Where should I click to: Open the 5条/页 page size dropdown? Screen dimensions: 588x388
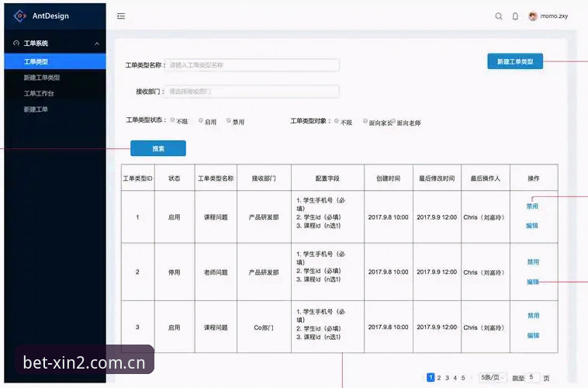point(493,377)
